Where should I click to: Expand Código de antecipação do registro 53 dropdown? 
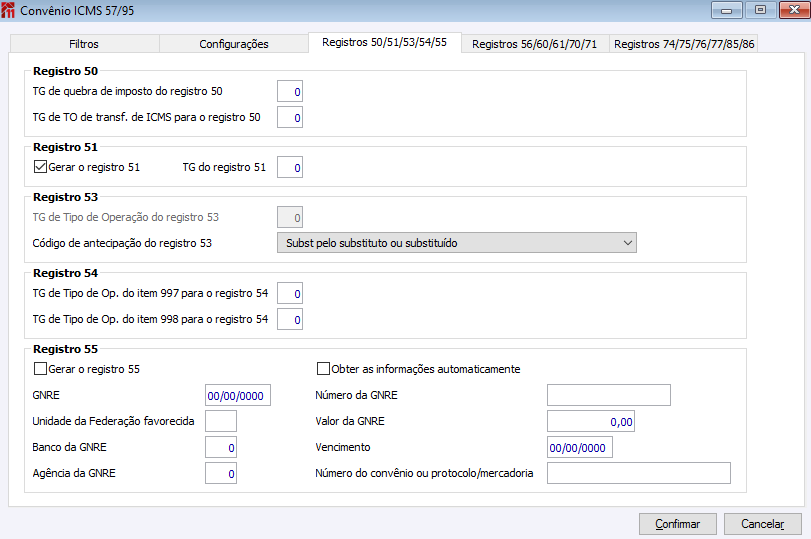click(457, 243)
